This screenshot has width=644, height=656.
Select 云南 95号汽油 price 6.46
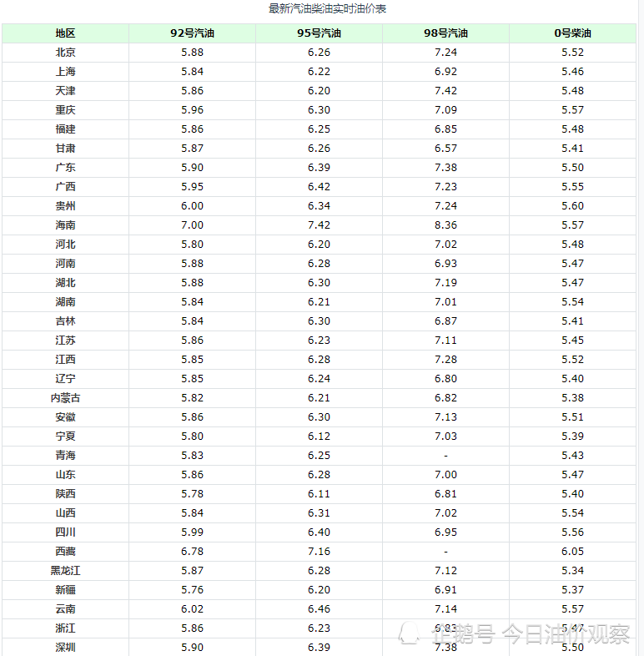coord(319,609)
